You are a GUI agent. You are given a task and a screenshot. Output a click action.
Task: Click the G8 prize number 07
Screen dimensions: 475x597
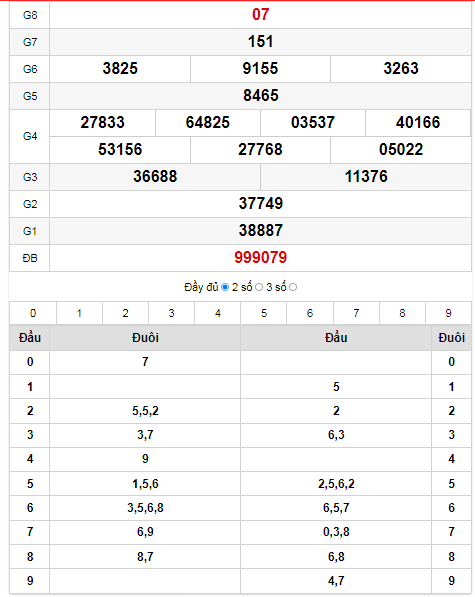click(261, 14)
